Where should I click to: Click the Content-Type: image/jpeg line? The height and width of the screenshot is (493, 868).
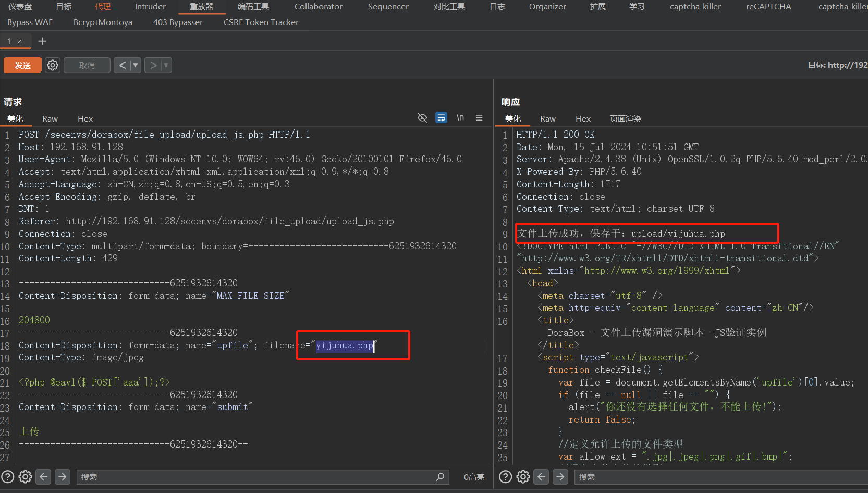(x=81, y=358)
